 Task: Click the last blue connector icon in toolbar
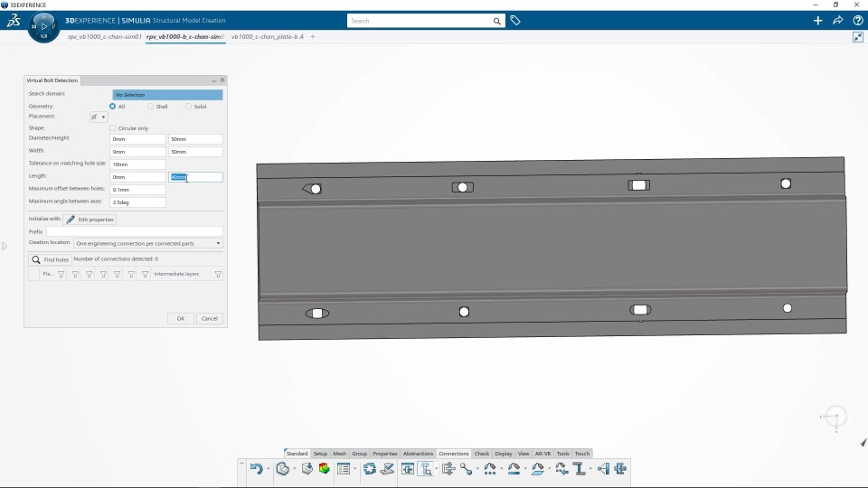coord(620,469)
